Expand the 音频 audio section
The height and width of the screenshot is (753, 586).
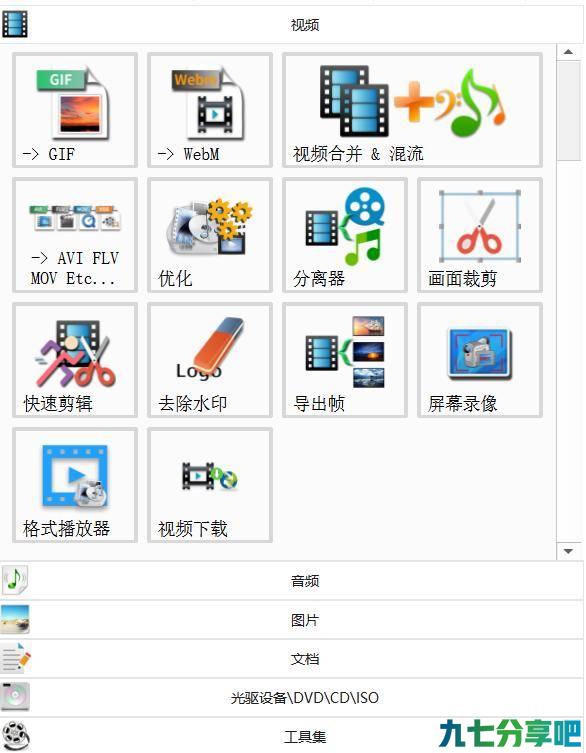pos(292,581)
